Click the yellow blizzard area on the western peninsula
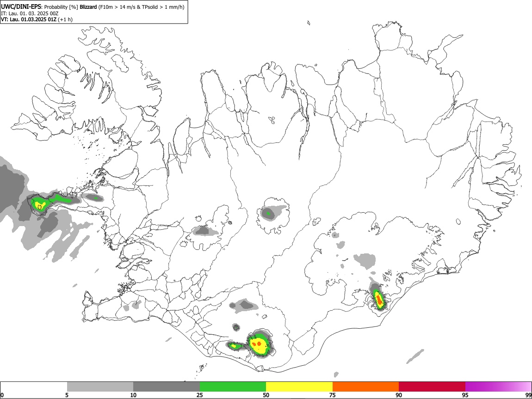 (40, 205)
